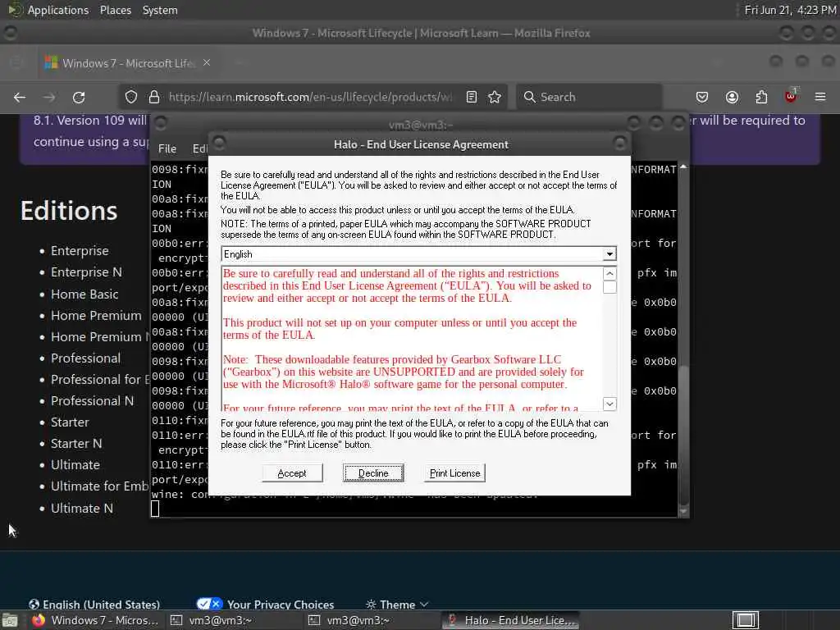Image resolution: width=840 pixels, height=630 pixels.
Task: Open the System menu
Action: pyautogui.click(x=160, y=10)
